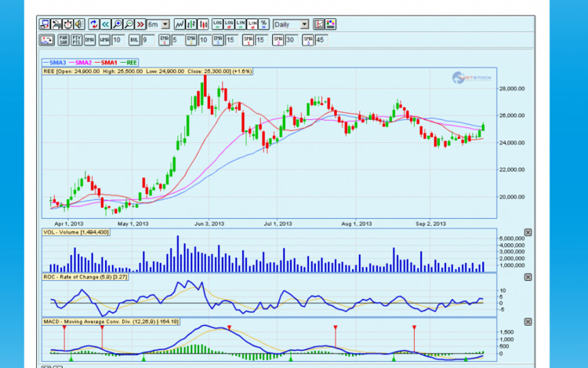Click the SMA2 legend entry

pyautogui.click(x=81, y=63)
